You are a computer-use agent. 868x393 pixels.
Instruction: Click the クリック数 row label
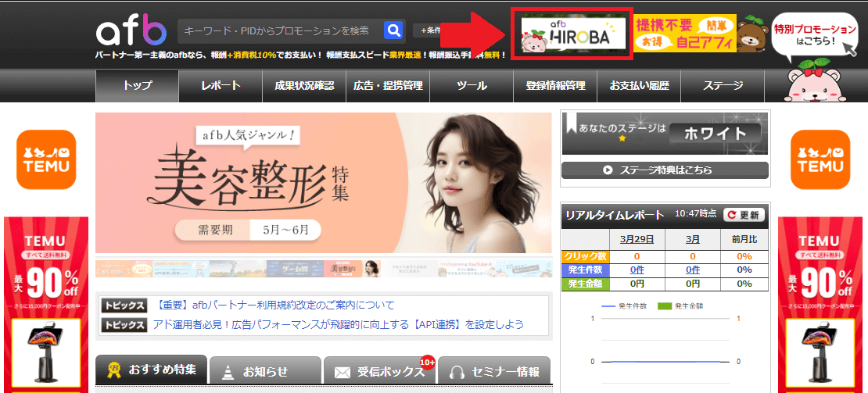[x=586, y=256]
